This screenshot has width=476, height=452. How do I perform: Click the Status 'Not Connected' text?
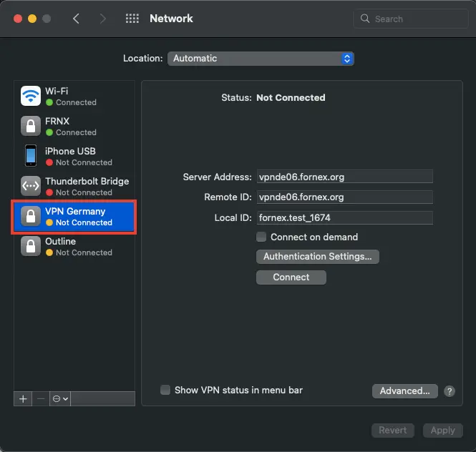291,98
